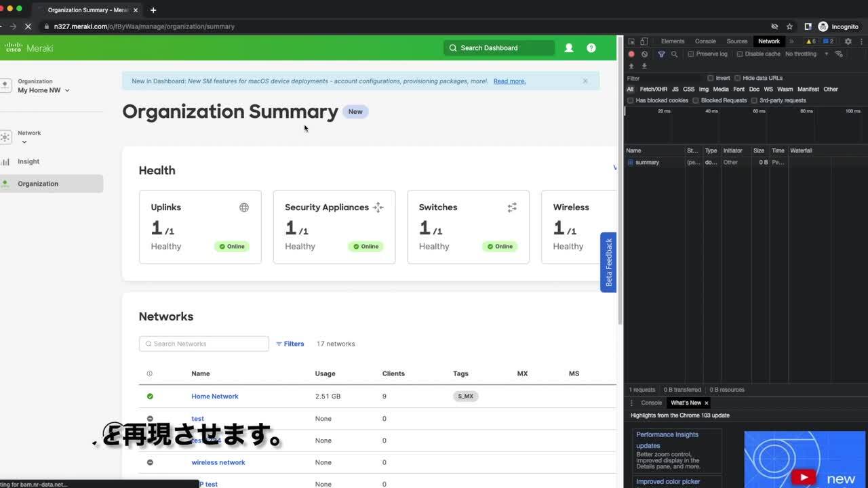
Task: Clear the network log
Action: click(x=644, y=54)
